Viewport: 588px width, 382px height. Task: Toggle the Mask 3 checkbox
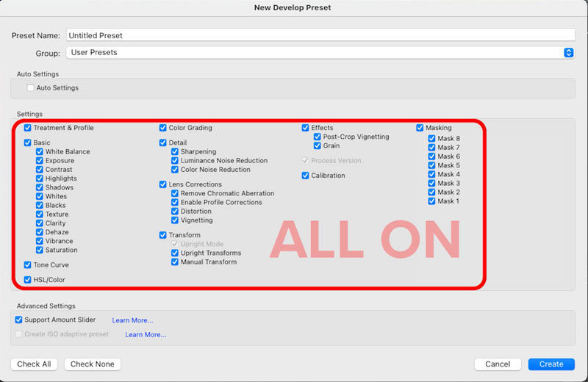pyautogui.click(x=431, y=184)
